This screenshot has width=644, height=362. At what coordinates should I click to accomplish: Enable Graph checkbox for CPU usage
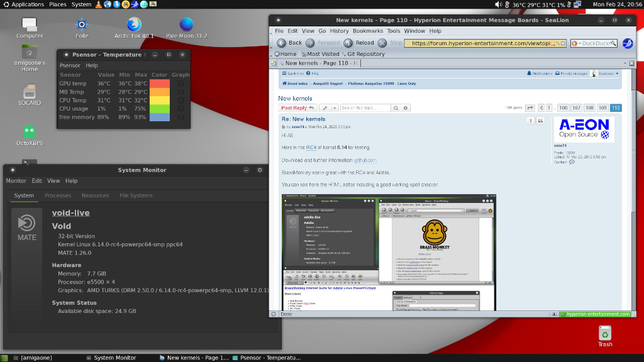click(180, 109)
